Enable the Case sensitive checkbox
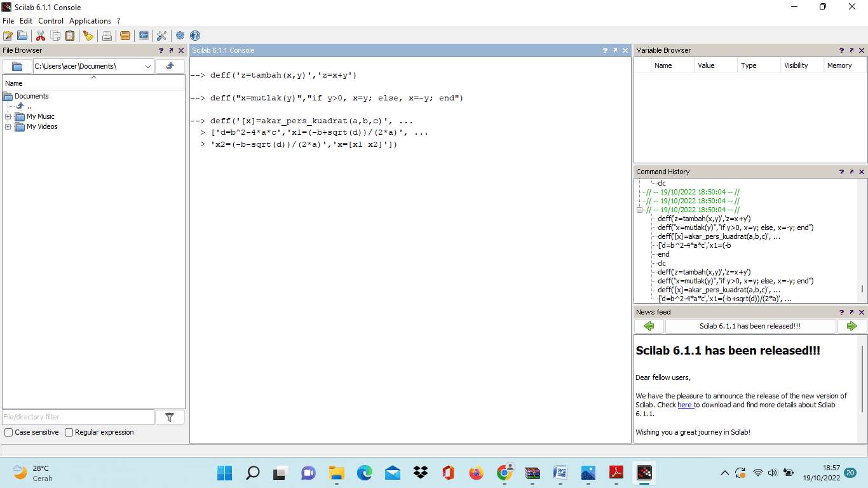Screen dimensions: 868x488 point(8,432)
